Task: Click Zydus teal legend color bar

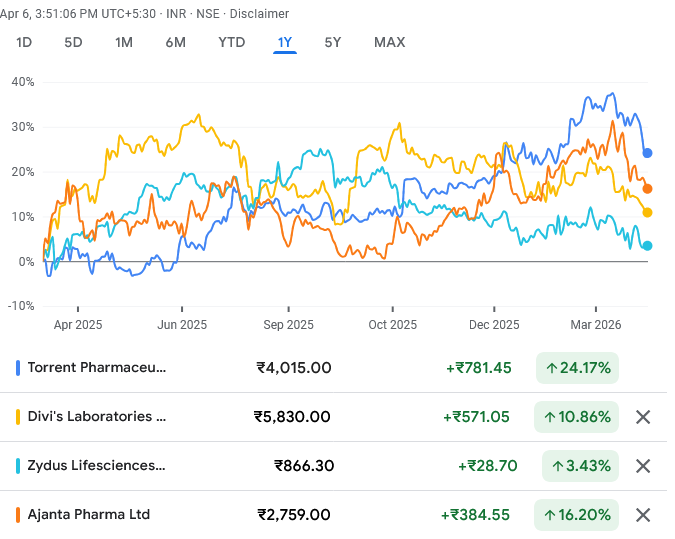Action: click(18, 466)
